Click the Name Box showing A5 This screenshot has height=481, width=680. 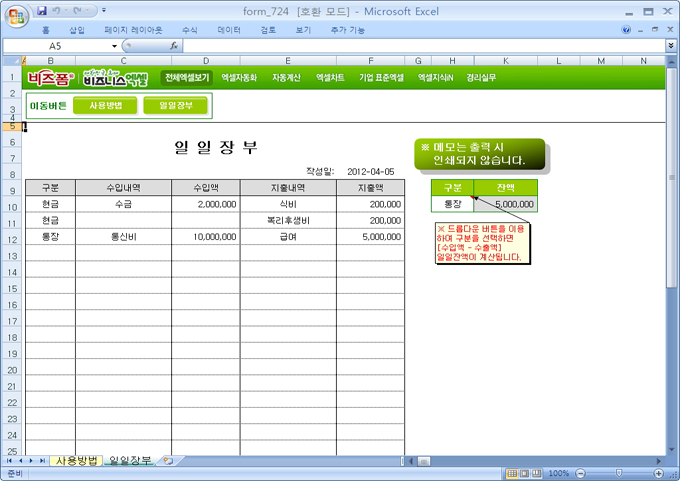pyautogui.click(x=56, y=46)
